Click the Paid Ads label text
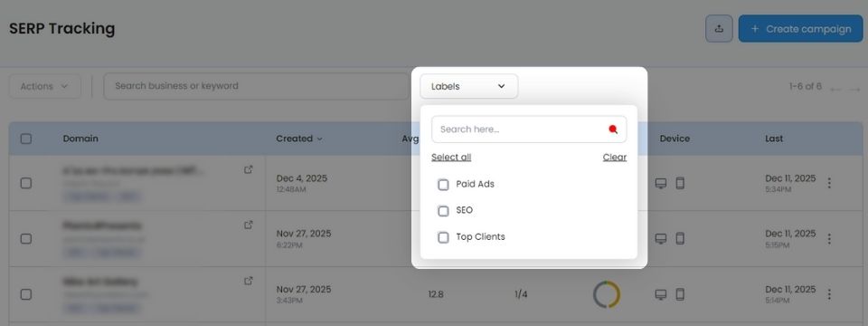The image size is (868, 326). tap(475, 184)
